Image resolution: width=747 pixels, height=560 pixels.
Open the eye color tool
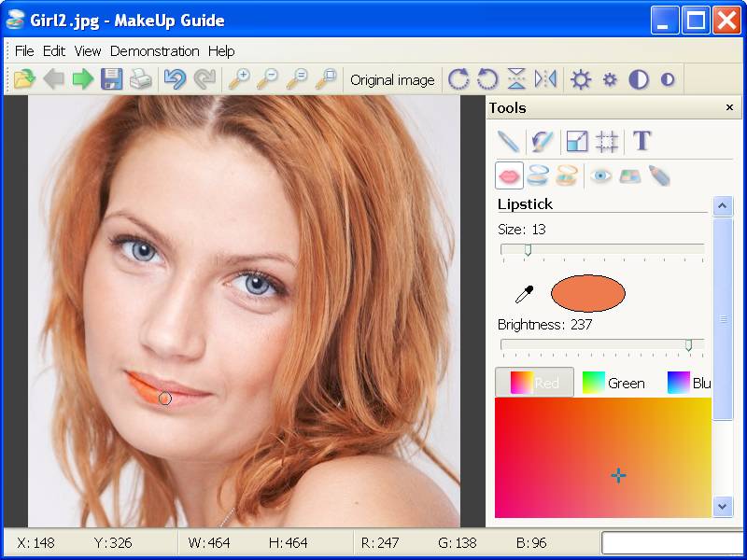600,175
